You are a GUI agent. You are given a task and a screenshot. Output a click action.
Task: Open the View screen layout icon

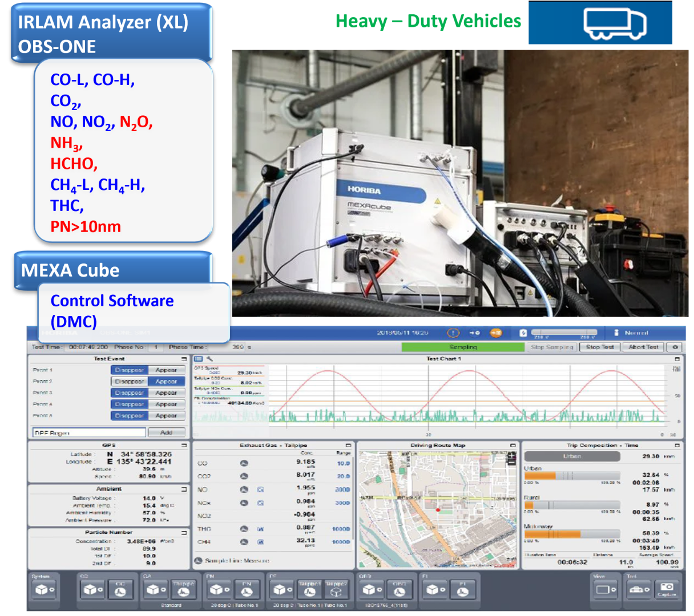click(604, 590)
